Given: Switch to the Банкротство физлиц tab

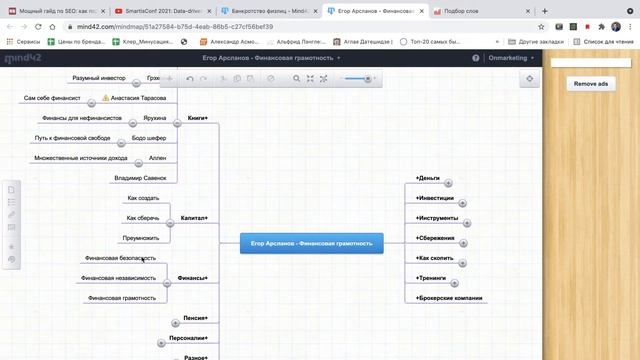Looking at the screenshot, I should [x=269, y=11].
